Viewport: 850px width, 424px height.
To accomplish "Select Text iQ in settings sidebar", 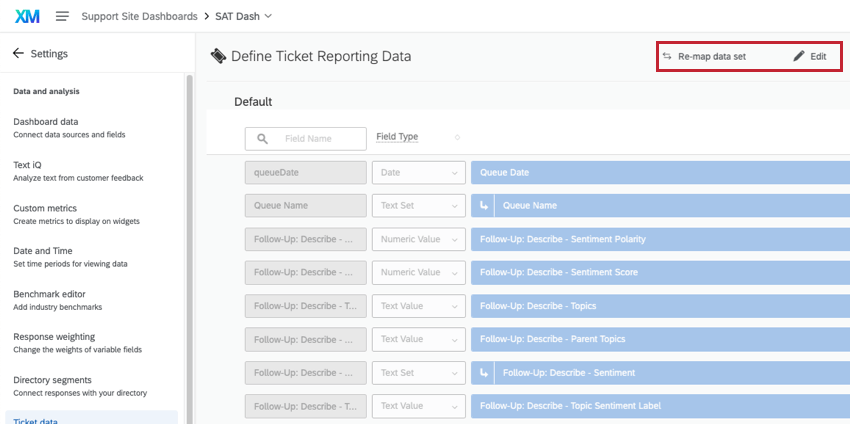I will [x=30, y=165].
